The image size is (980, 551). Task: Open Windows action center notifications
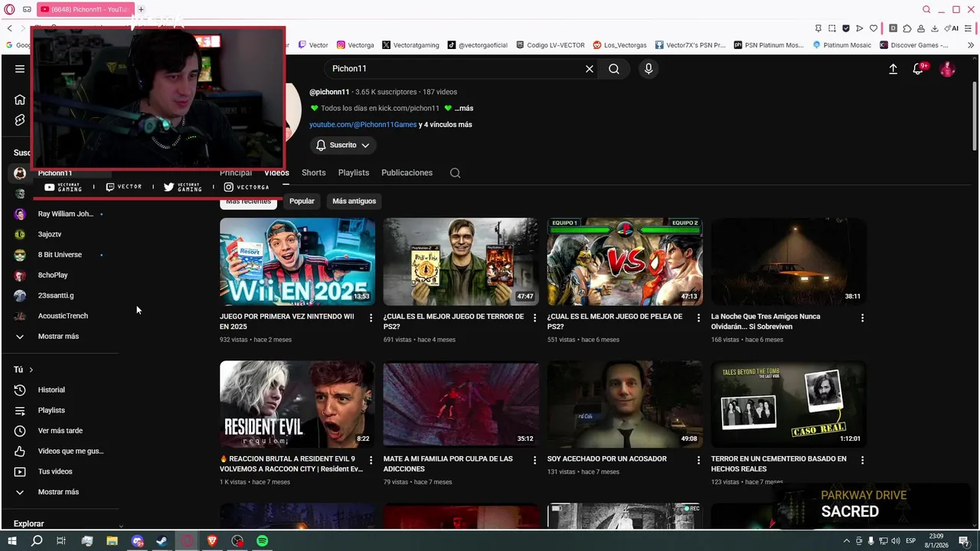click(x=962, y=541)
